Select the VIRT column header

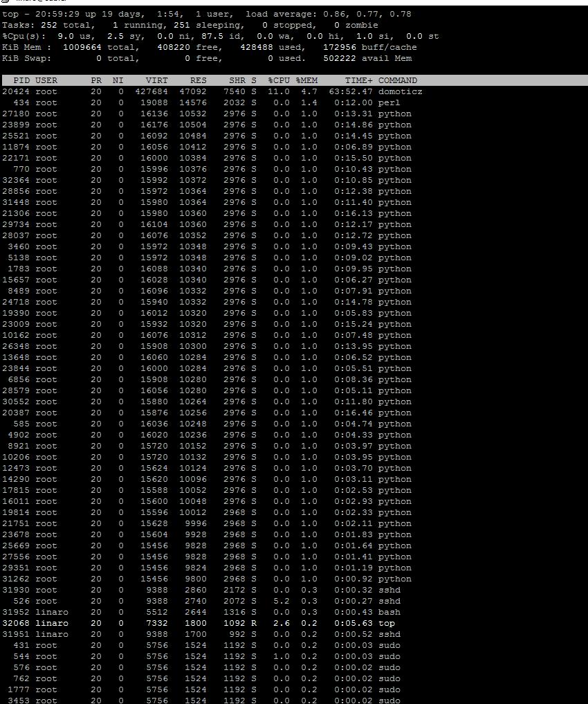(156, 80)
